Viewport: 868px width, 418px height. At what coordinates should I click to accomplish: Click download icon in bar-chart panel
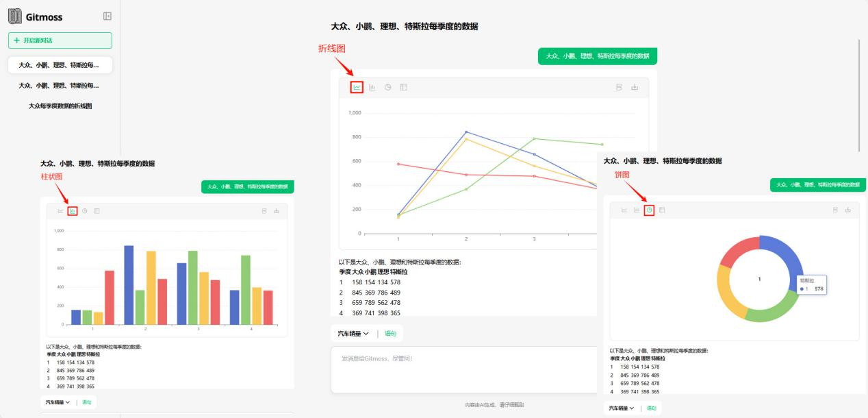(277, 211)
